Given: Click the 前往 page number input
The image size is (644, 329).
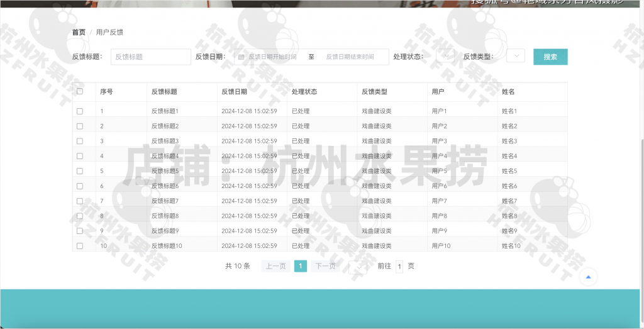Looking at the screenshot, I should (x=399, y=266).
